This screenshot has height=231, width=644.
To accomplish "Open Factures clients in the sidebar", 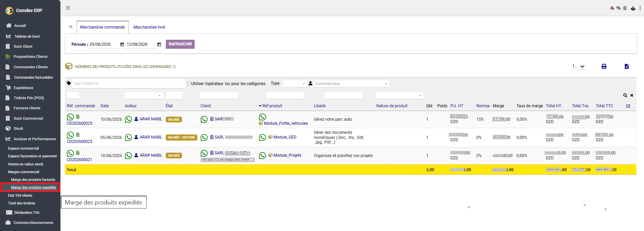I will (x=27, y=108).
